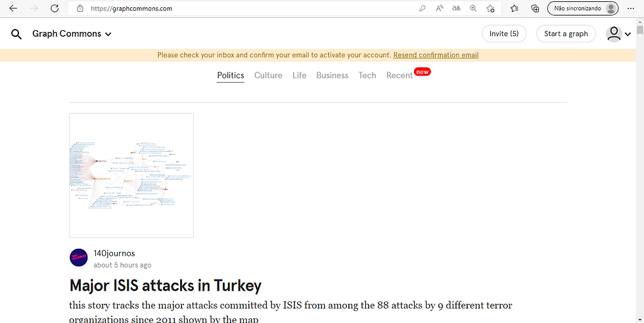The image size is (644, 323).
Task: Switch to the Business tab
Action: (x=333, y=75)
